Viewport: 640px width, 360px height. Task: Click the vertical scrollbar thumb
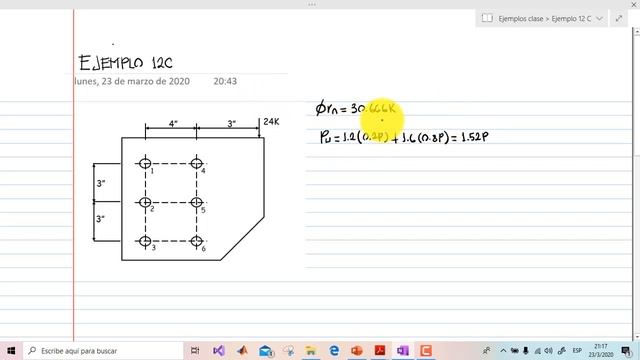(x=636, y=95)
